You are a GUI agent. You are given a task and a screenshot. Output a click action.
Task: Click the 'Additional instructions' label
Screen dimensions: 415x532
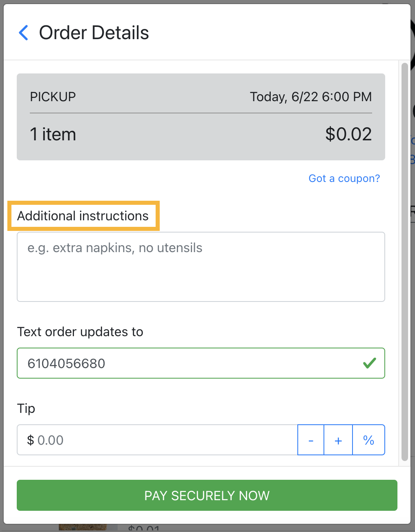83,216
